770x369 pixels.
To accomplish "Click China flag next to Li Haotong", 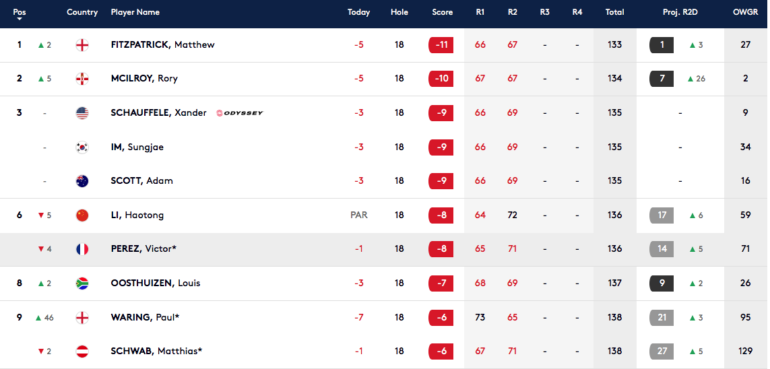I will (82, 215).
